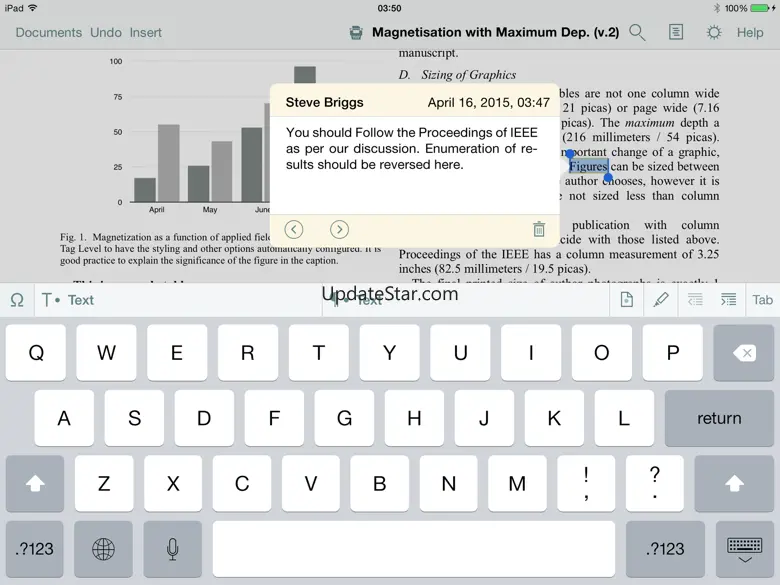Tap the printer icon beside document title

[356, 33]
